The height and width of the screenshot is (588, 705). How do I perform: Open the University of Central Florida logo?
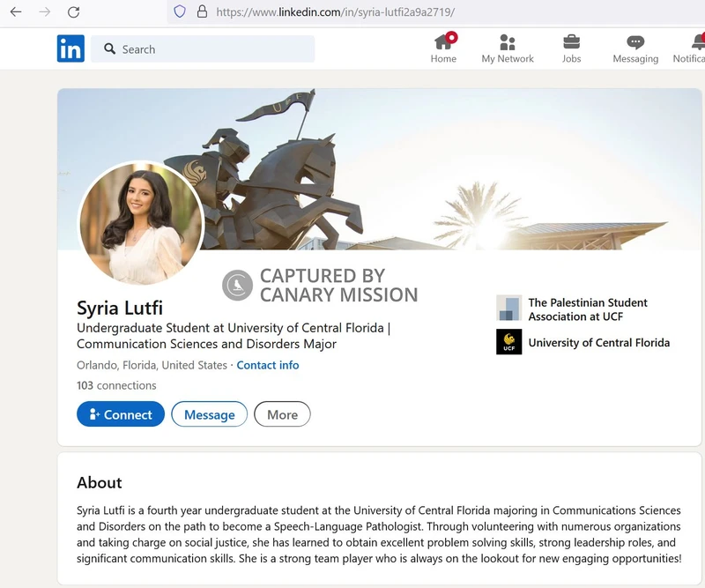tap(509, 342)
